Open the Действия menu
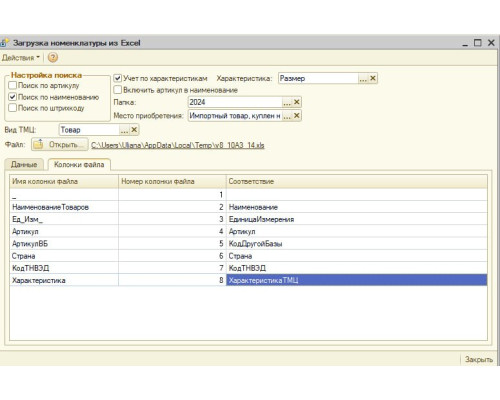Image resolution: width=500 pixels, height=400 pixels. click(21, 58)
